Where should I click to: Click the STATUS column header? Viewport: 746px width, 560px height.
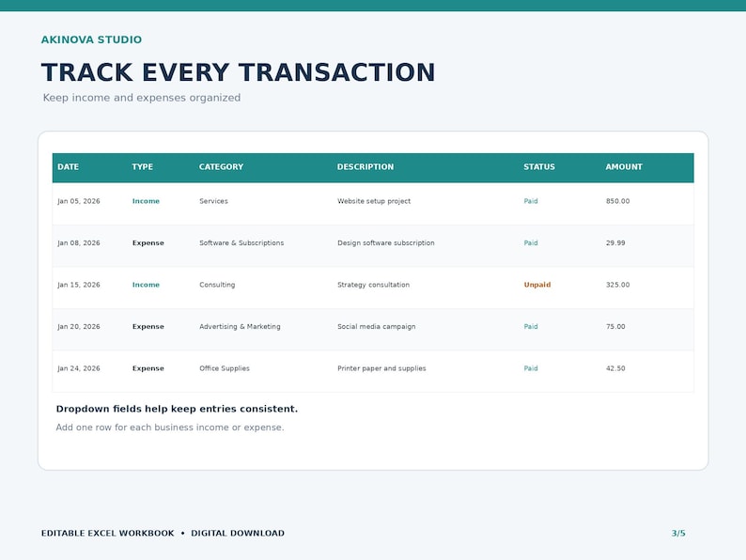point(539,167)
